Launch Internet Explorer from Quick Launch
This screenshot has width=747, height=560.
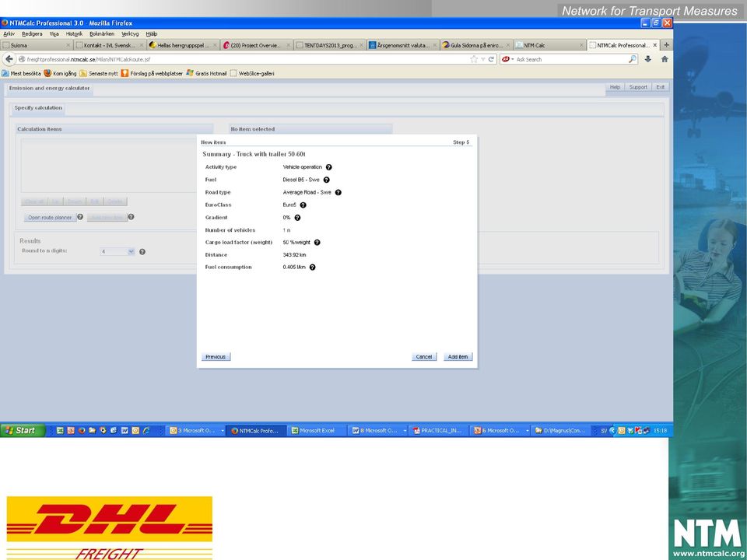(146, 430)
